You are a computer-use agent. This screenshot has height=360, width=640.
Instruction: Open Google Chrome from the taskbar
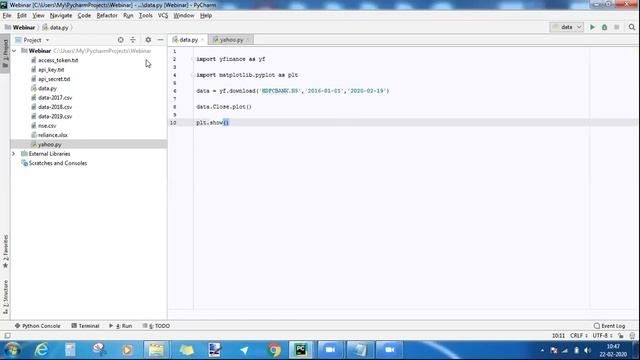(274, 350)
